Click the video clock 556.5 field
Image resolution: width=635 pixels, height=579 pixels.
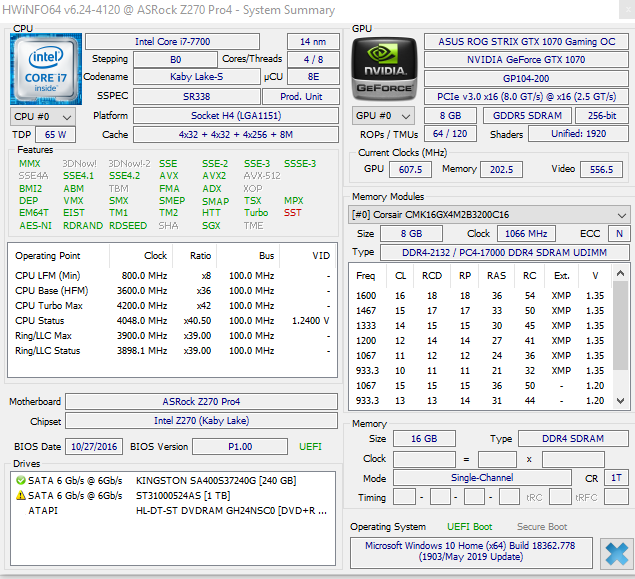tap(601, 169)
